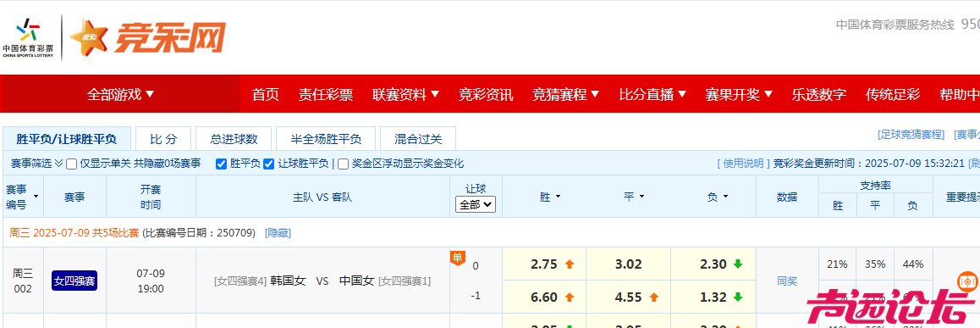The height and width of the screenshot is (328, 980).
Task: Click the 数据 column header
Action: pos(788,197)
